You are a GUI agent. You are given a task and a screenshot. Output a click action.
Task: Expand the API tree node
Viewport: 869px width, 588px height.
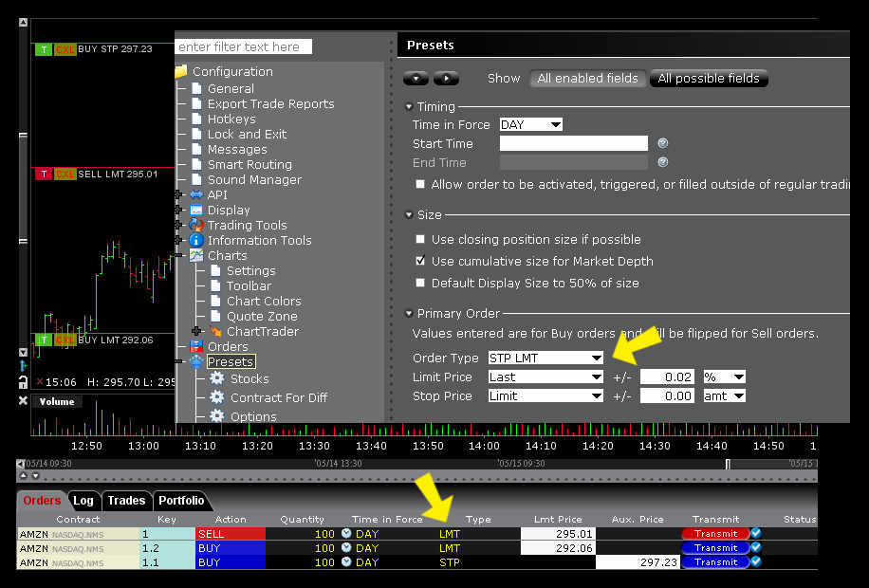point(178,194)
